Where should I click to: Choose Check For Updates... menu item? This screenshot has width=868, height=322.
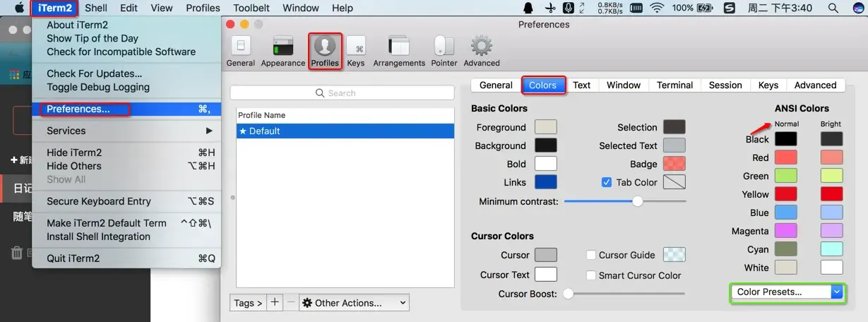pyautogui.click(x=126, y=73)
